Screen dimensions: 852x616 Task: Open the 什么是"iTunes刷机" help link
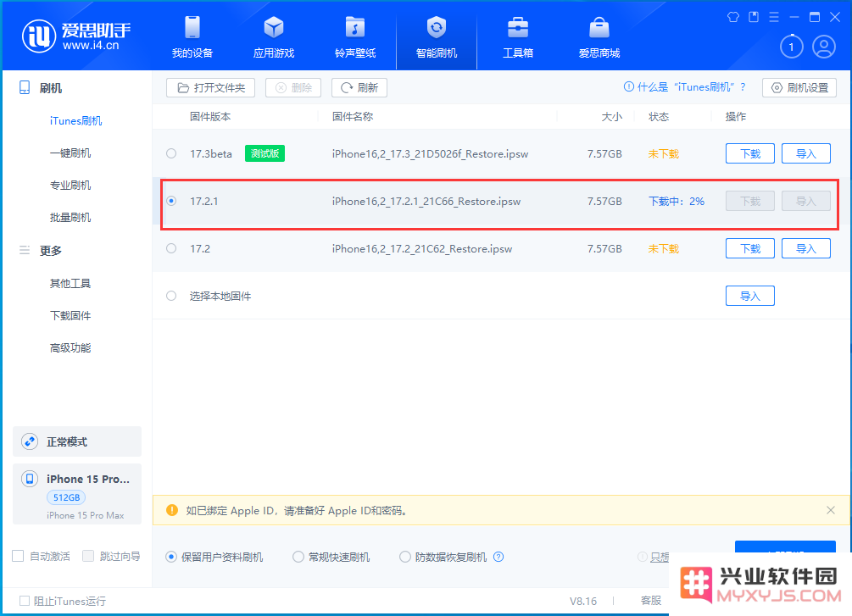tap(685, 87)
